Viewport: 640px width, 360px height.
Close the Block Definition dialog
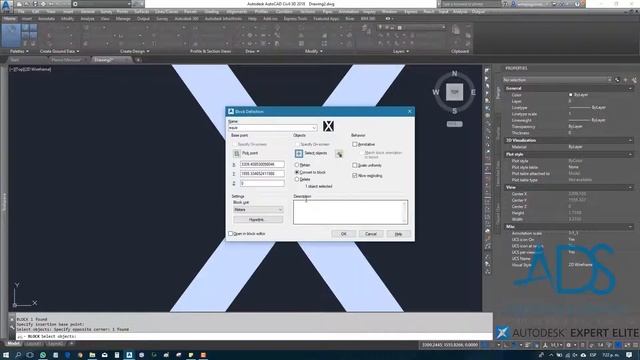pos(409,111)
